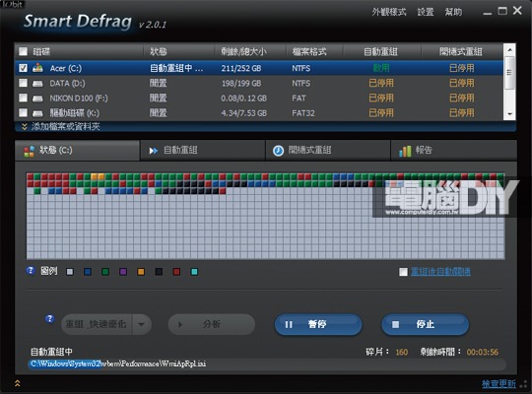Check the K: drive checkbox

point(23,113)
